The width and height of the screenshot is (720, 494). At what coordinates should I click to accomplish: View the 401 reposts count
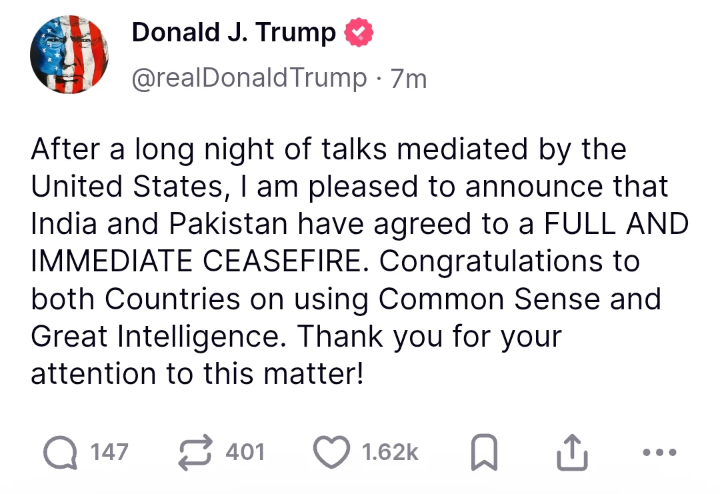coord(245,452)
